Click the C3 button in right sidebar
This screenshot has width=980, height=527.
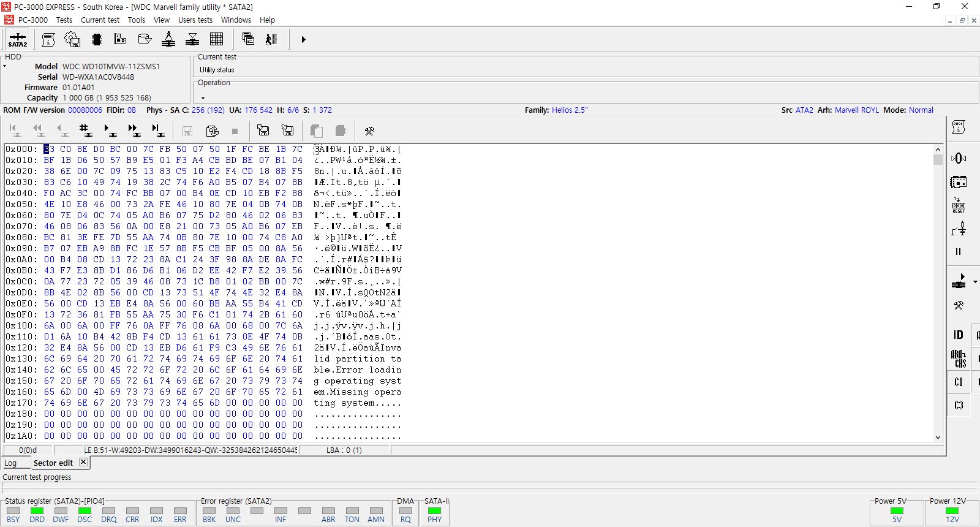tap(959, 405)
